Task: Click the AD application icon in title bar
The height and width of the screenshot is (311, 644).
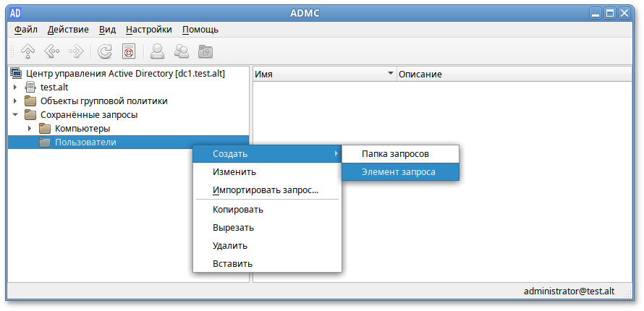Action: pyautogui.click(x=15, y=13)
